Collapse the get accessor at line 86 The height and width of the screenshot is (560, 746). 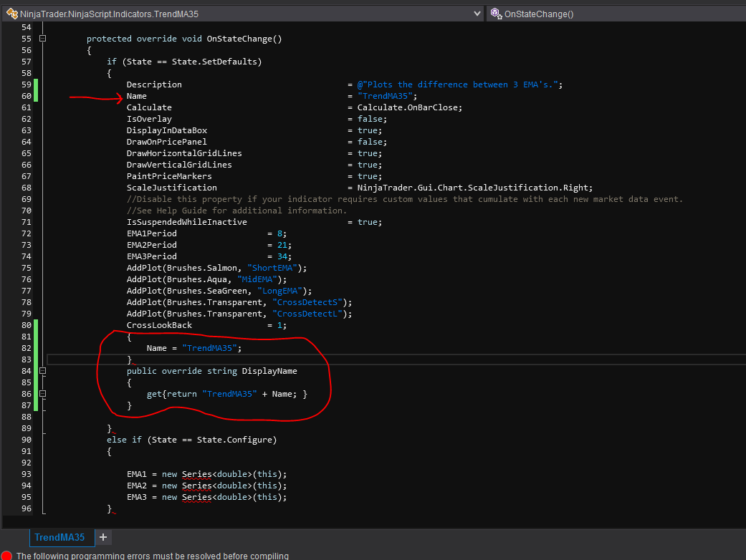pos(42,394)
